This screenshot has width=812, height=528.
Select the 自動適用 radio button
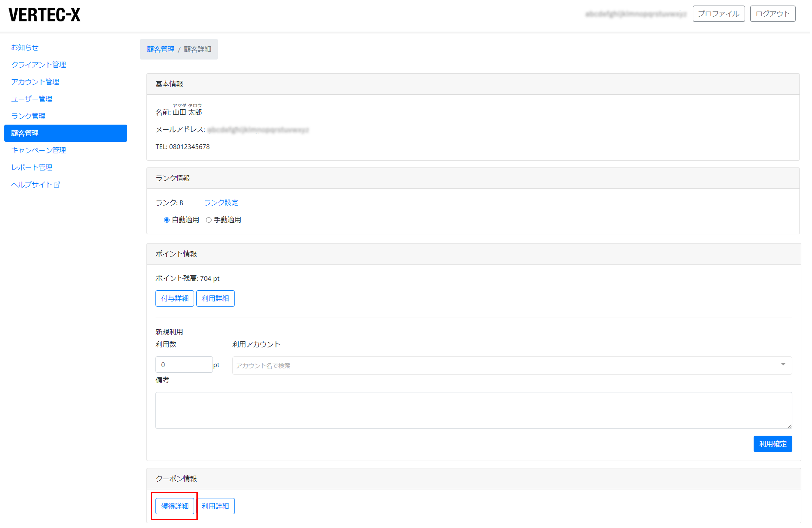click(x=166, y=220)
